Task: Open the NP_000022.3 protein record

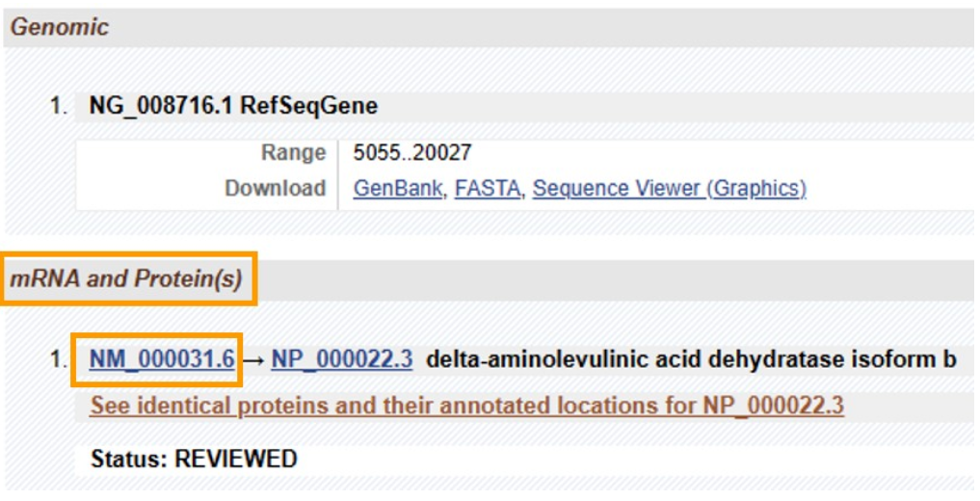Action: click(342, 359)
